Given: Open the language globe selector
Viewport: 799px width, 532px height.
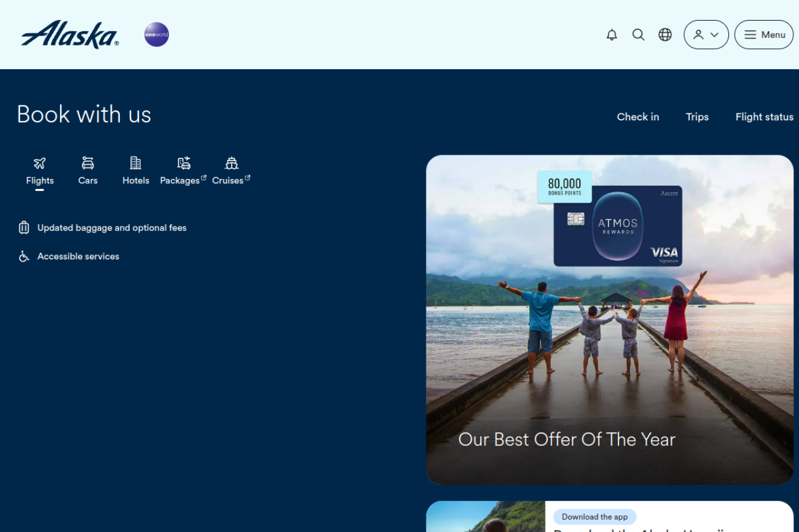Looking at the screenshot, I should pyautogui.click(x=665, y=35).
